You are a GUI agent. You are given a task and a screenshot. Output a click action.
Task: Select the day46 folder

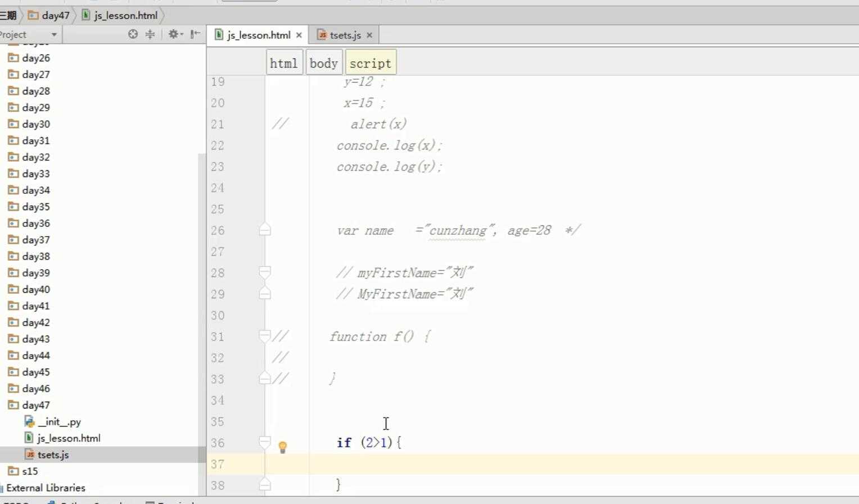point(36,388)
